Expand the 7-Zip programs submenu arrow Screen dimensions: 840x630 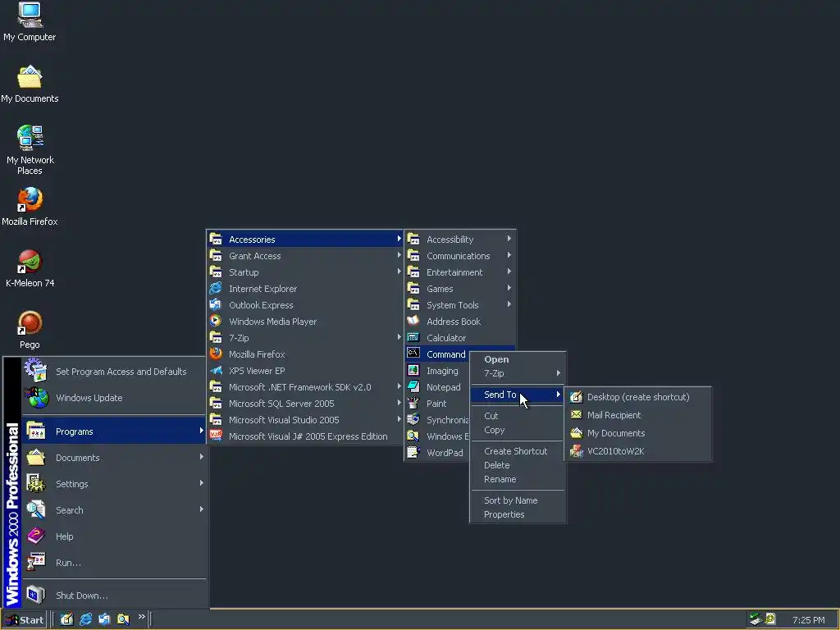click(x=399, y=337)
